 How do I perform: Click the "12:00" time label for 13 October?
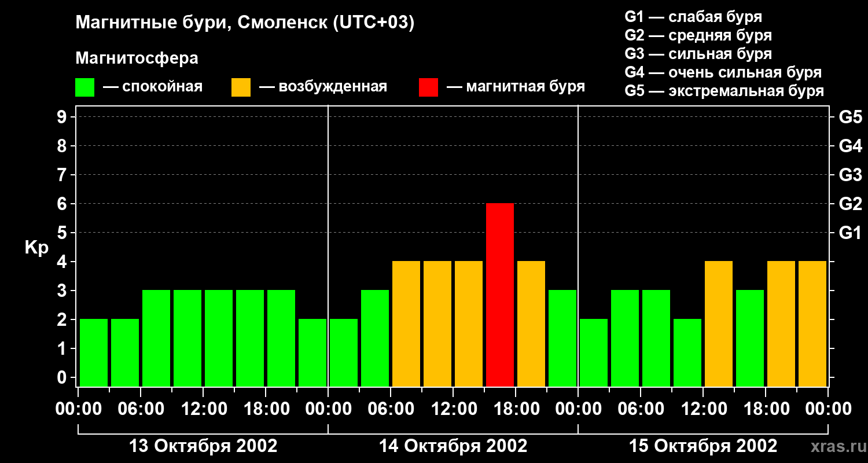point(203,409)
